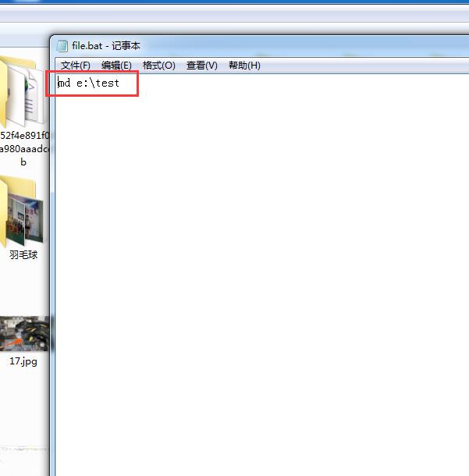Open the 编辑(E) menu
469x476 pixels.
click(x=116, y=66)
